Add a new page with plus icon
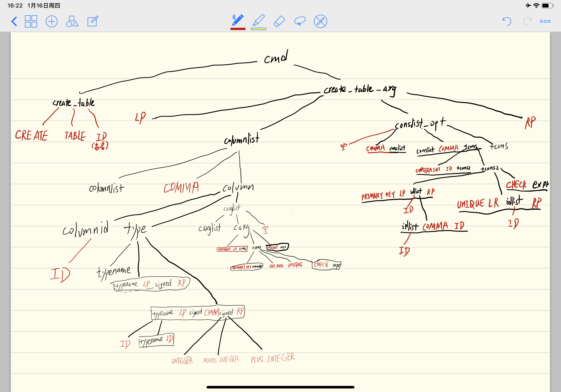The width and height of the screenshot is (561, 392). [51, 21]
